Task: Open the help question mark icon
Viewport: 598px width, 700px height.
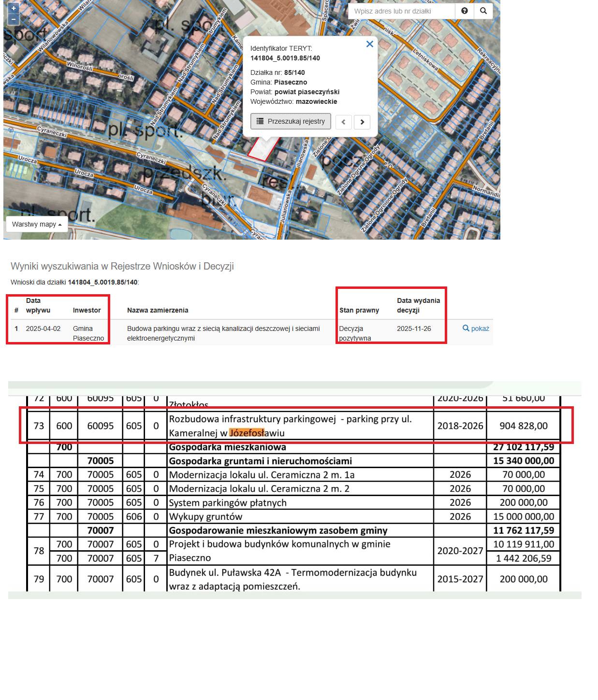Action: pyautogui.click(x=465, y=11)
